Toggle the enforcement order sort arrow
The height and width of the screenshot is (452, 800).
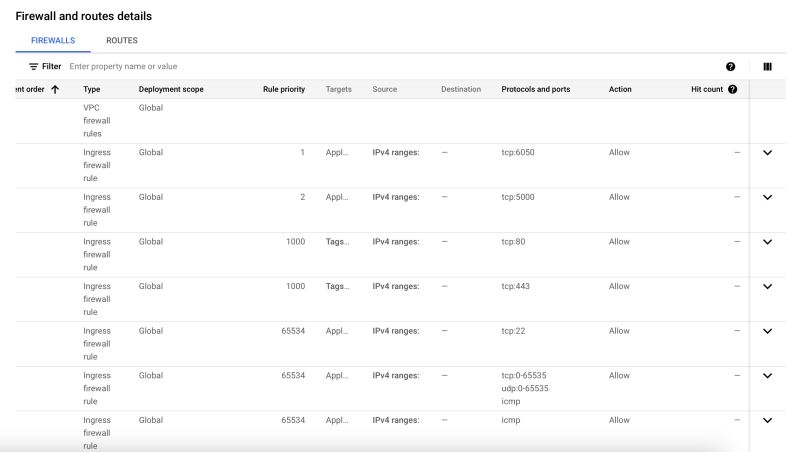[x=55, y=89]
